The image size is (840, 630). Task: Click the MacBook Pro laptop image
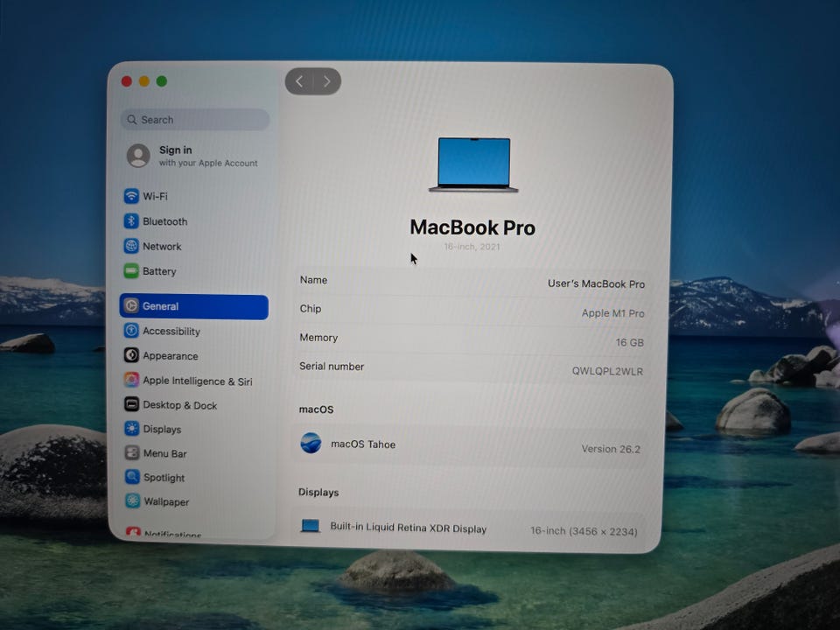click(x=473, y=164)
